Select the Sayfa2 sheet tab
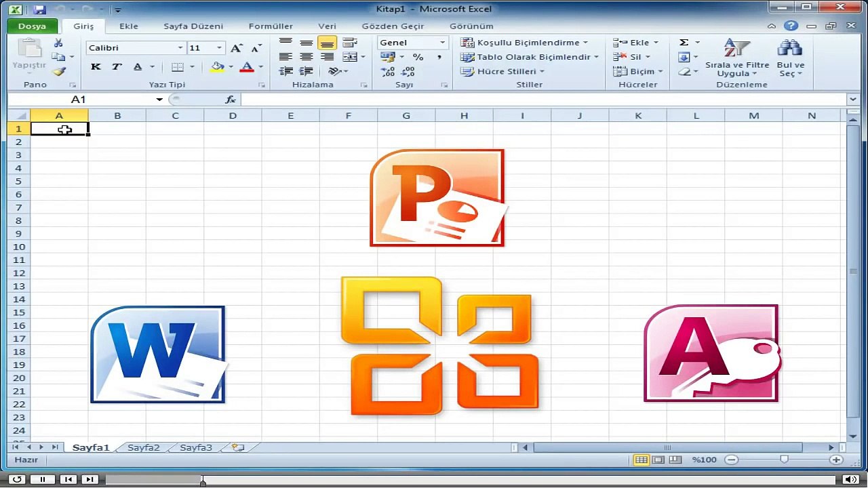This screenshot has height=488, width=868. pyautogui.click(x=144, y=447)
